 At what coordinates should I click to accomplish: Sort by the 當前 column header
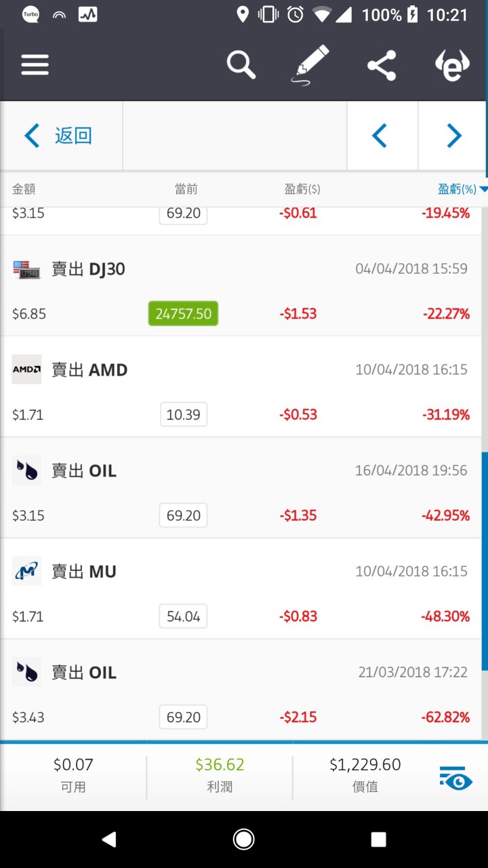click(186, 189)
